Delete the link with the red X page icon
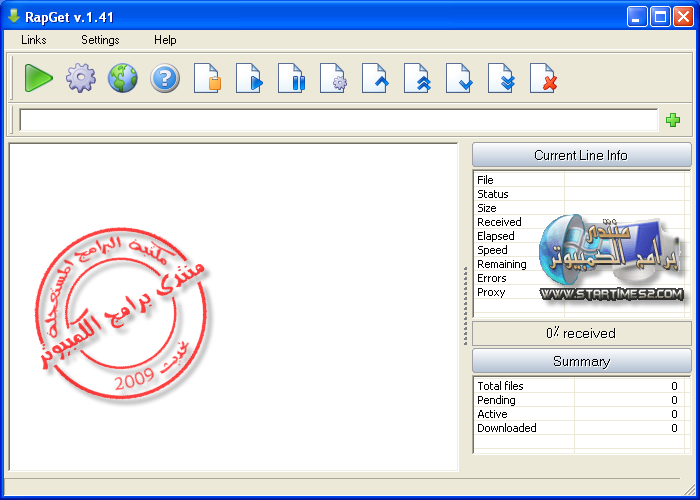This screenshot has width=700, height=500. click(x=543, y=78)
